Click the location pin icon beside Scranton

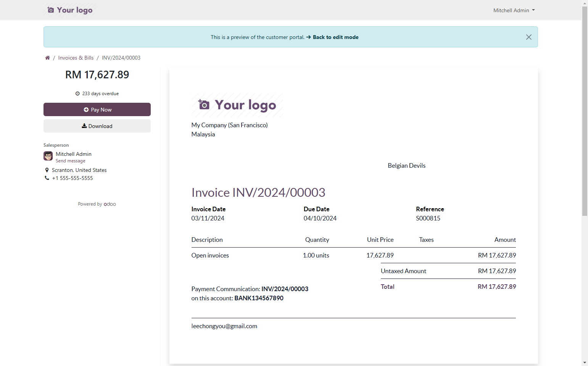click(47, 170)
